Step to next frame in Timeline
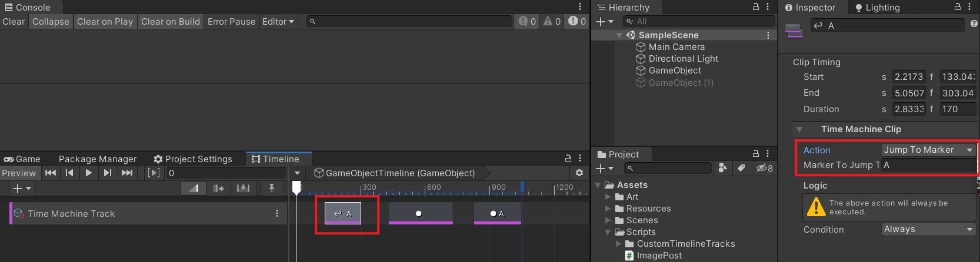Viewport: 980px width, 262px height. pos(107,173)
